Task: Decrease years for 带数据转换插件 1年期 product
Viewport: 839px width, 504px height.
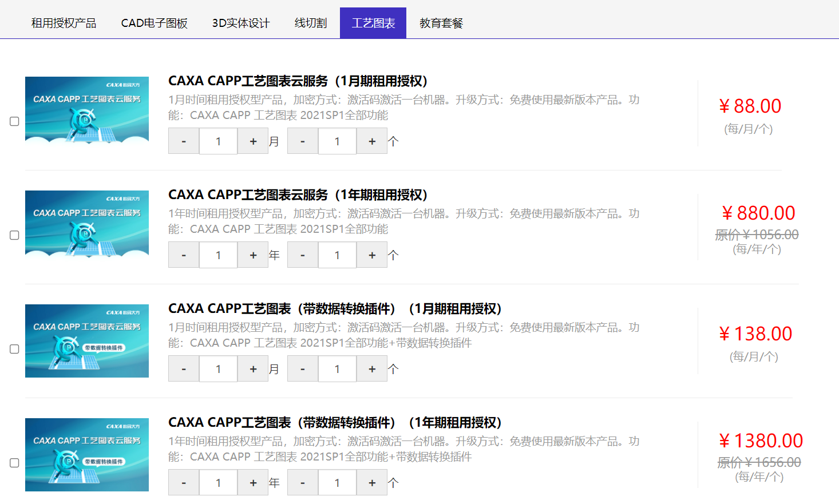Action: pyautogui.click(x=184, y=483)
